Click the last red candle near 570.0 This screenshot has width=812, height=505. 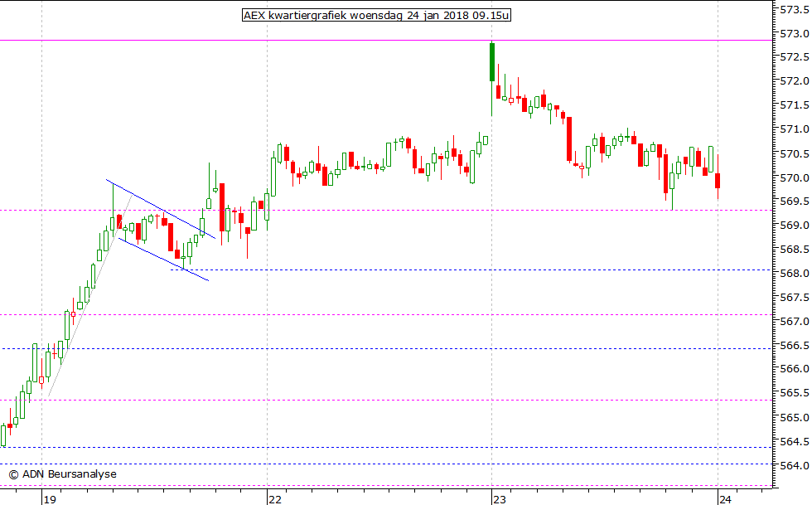718,181
